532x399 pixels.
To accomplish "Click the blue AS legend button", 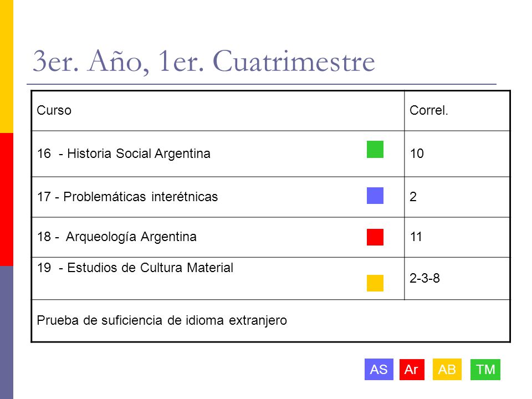I will click(378, 369).
